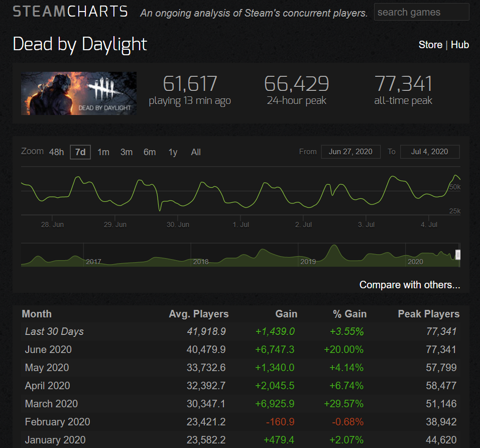Select the April 2020 row label
480x448 pixels.
click(48, 386)
